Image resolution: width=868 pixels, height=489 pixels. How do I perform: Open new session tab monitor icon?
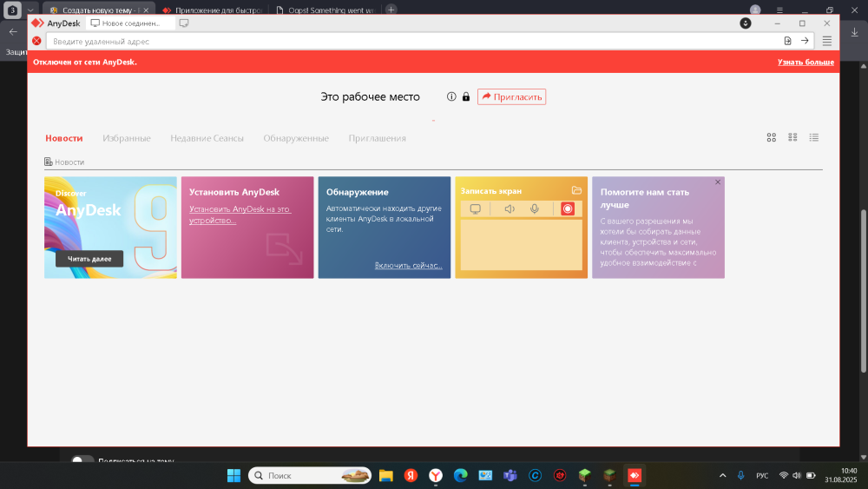coord(184,23)
